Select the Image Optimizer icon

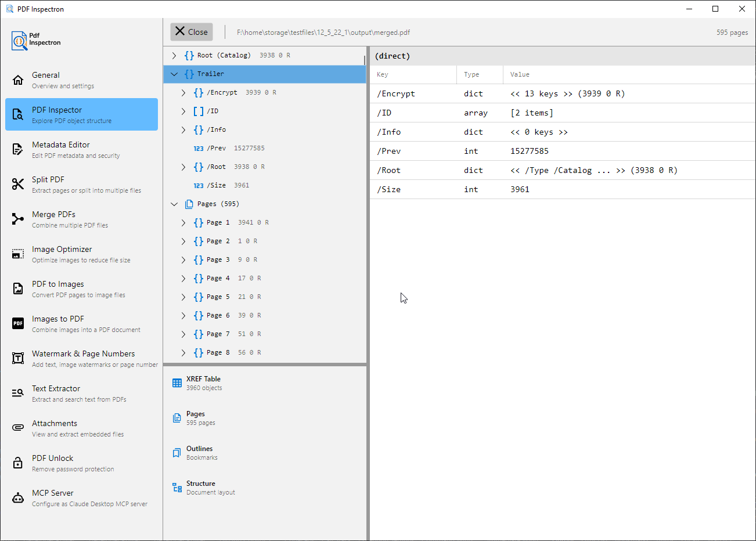[18, 254]
